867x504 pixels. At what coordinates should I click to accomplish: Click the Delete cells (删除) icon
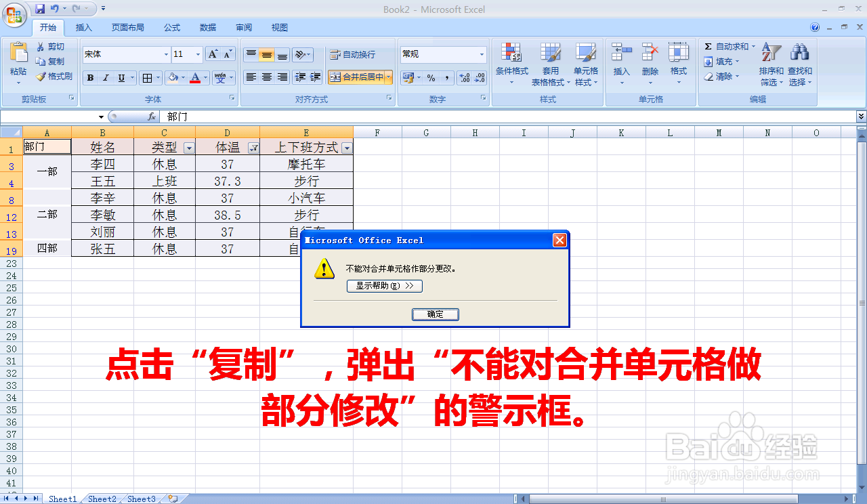coord(650,52)
